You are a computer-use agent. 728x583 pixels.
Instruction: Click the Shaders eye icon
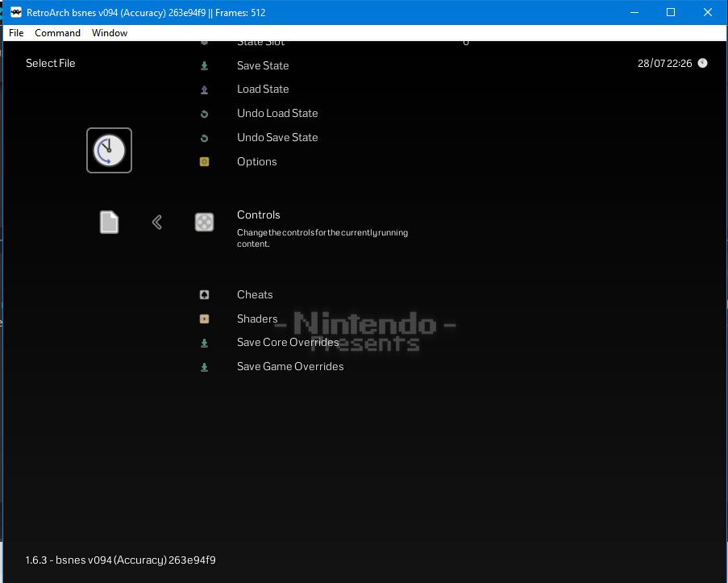204,319
